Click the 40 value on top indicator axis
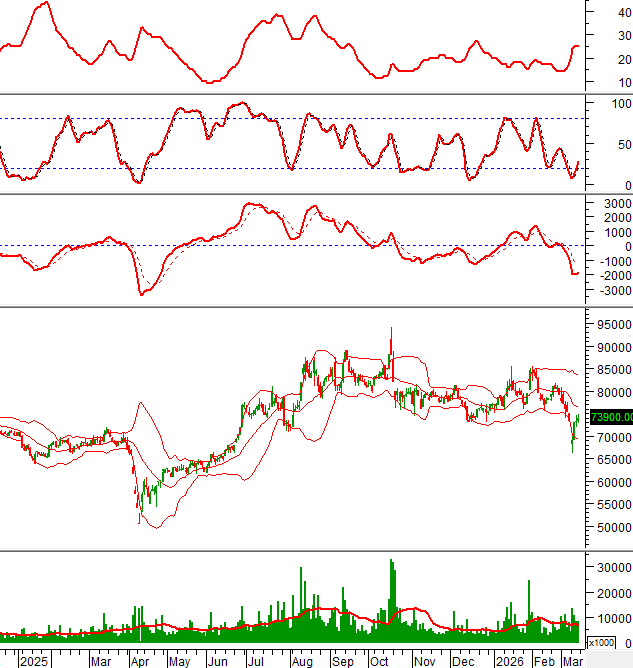The image size is (633, 668). click(620, 12)
